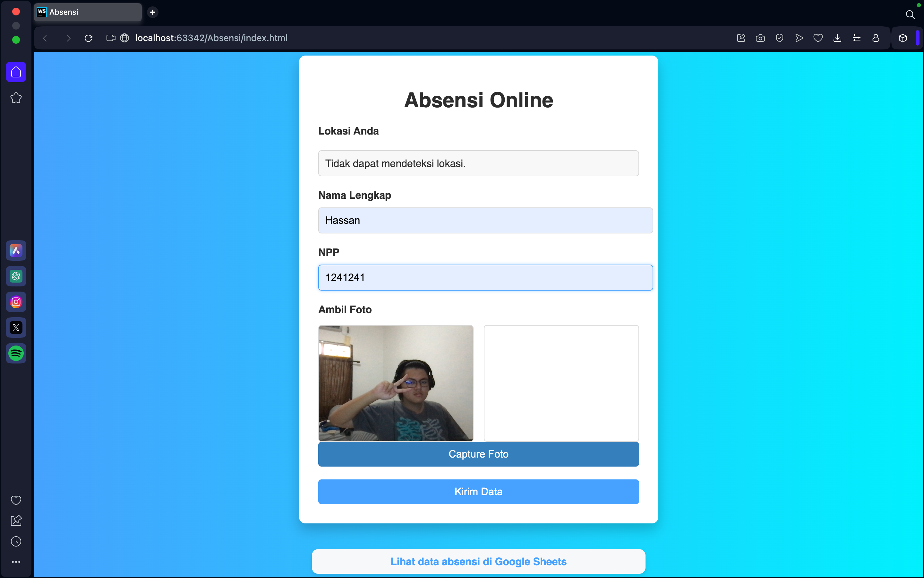Go back to previous page

coord(45,38)
